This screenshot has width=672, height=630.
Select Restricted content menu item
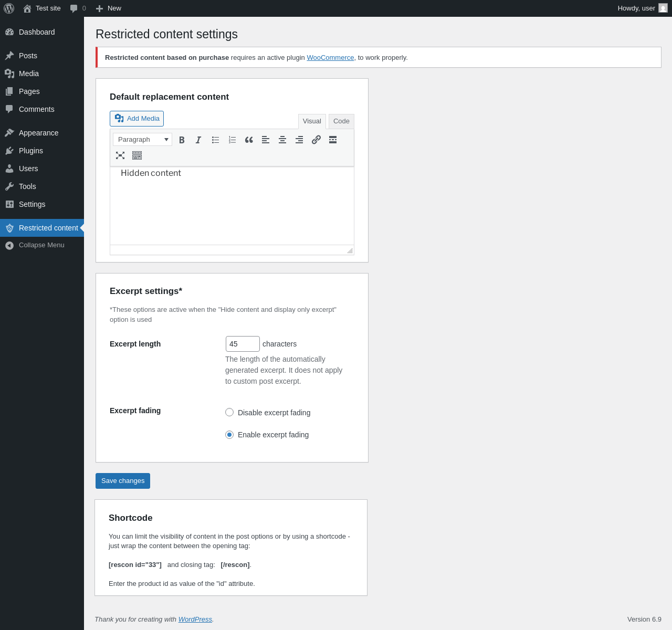[42, 228]
